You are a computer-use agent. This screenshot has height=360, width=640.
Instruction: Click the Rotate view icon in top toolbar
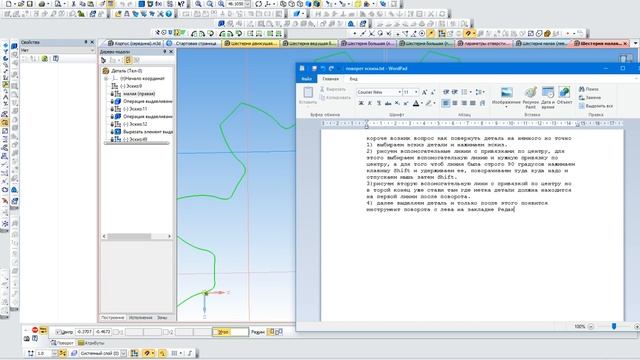coord(258,4)
